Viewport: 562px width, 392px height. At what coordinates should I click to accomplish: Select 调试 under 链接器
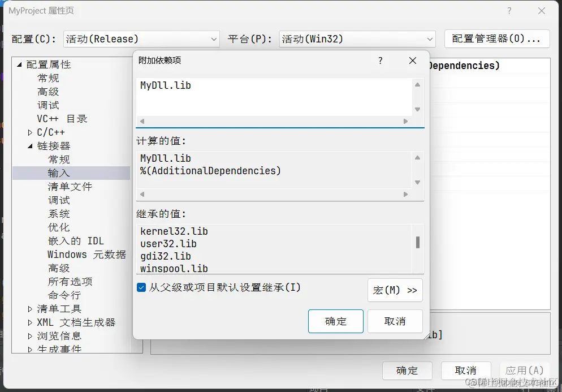click(x=59, y=200)
